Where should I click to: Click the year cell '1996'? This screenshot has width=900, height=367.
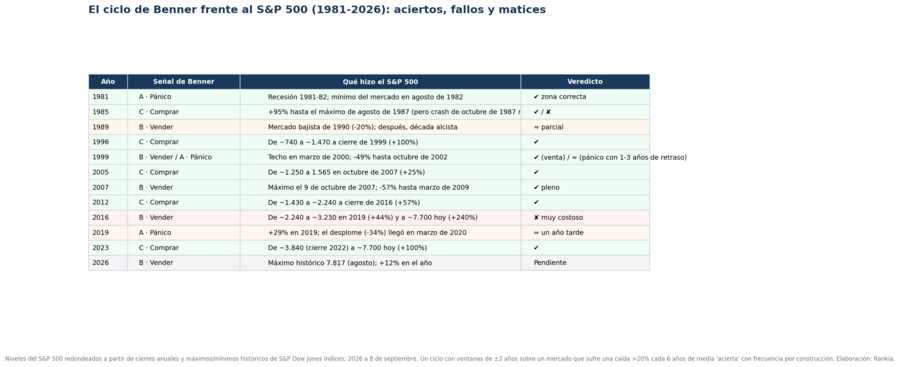(x=108, y=142)
